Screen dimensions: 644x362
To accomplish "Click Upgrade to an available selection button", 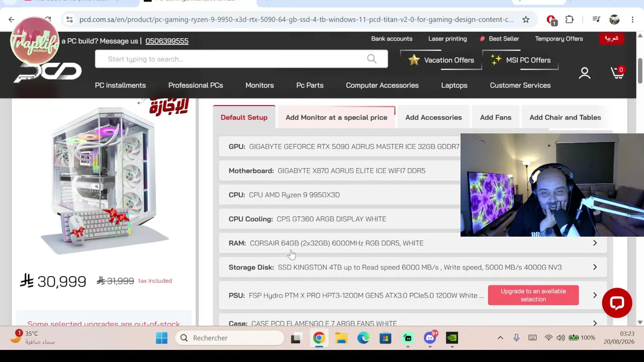I will (533, 295).
